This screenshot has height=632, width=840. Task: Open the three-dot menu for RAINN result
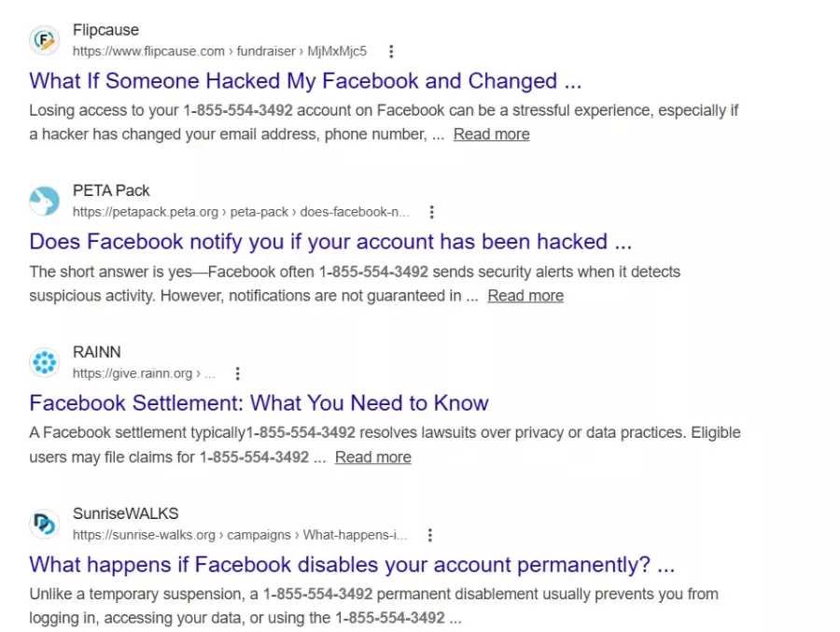pos(237,373)
